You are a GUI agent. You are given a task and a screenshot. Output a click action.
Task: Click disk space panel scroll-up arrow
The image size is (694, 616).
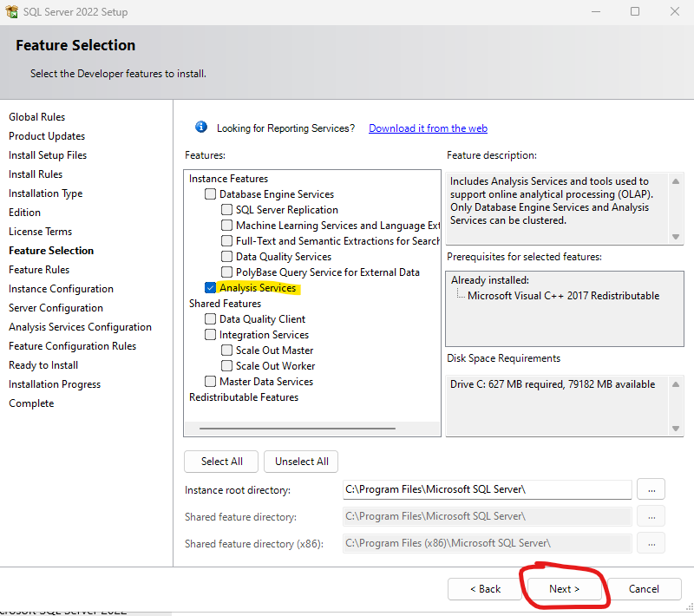pyautogui.click(x=676, y=384)
